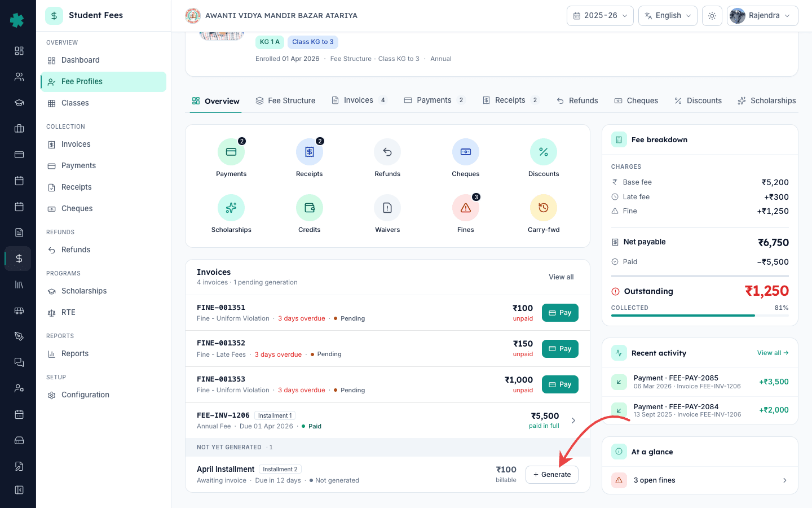Open the dashboard grid icon in left rail
The width and height of the screenshot is (812, 508).
(x=19, y=51)
